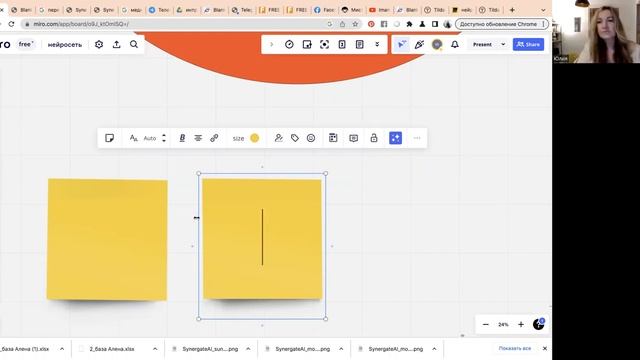Viewport: 640px width, 360px height.
Task: Zoom in with plus button
Action: click(521, 324)
